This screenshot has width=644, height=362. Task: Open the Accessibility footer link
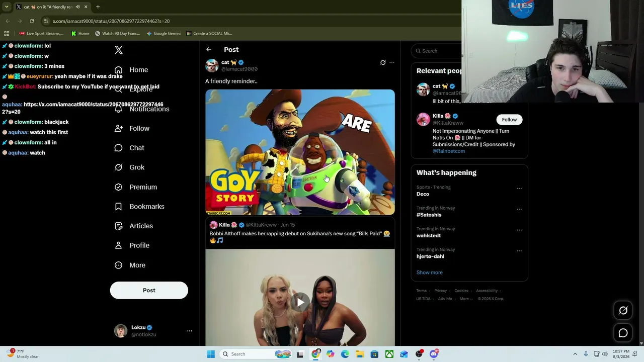(x=487, y=291)
